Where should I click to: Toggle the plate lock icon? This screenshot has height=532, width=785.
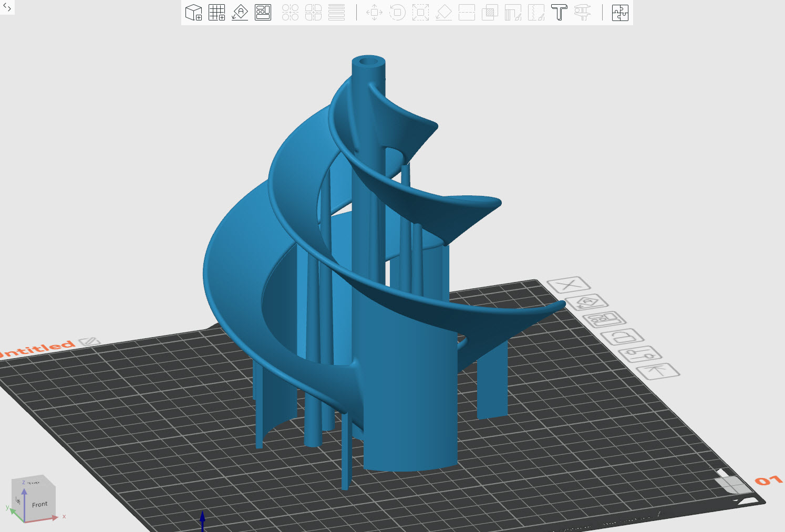point(622,336)
